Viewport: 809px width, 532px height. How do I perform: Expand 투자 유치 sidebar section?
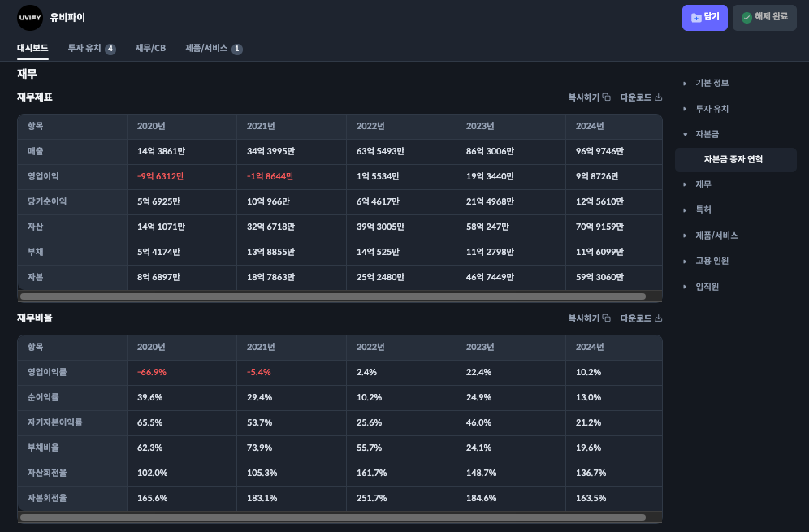coord(712,109)
